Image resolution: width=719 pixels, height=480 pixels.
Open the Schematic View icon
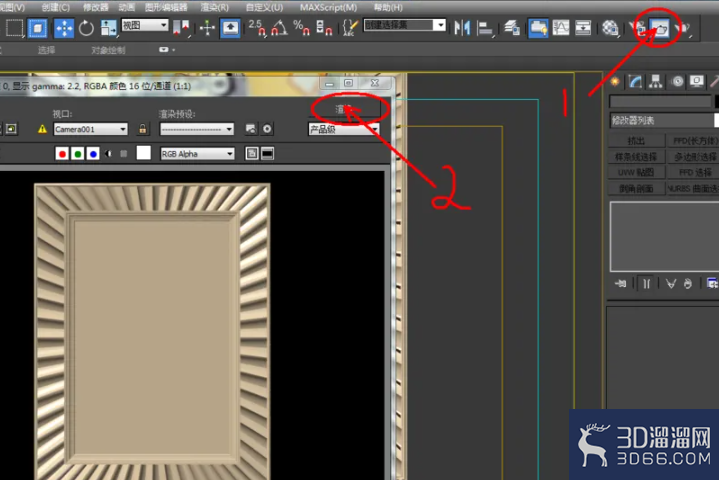(x=583, y=28)
